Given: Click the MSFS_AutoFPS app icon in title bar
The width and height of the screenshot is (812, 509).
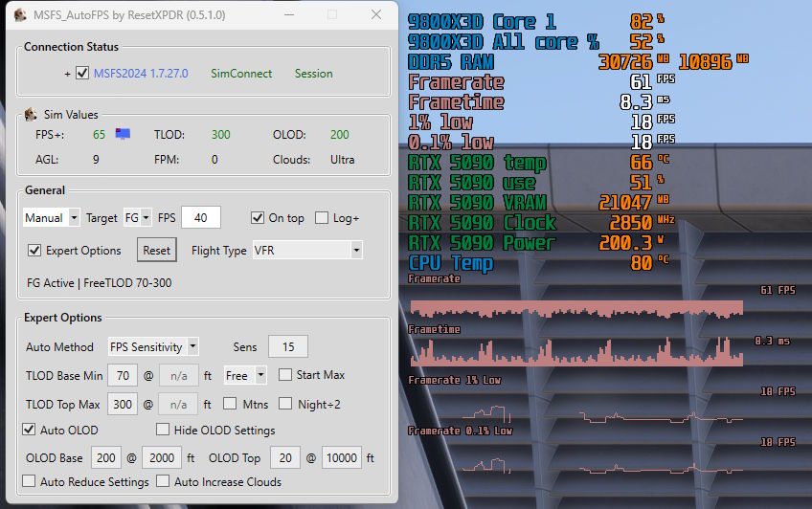Looking at the screenshot, I should tap(21, 15).
